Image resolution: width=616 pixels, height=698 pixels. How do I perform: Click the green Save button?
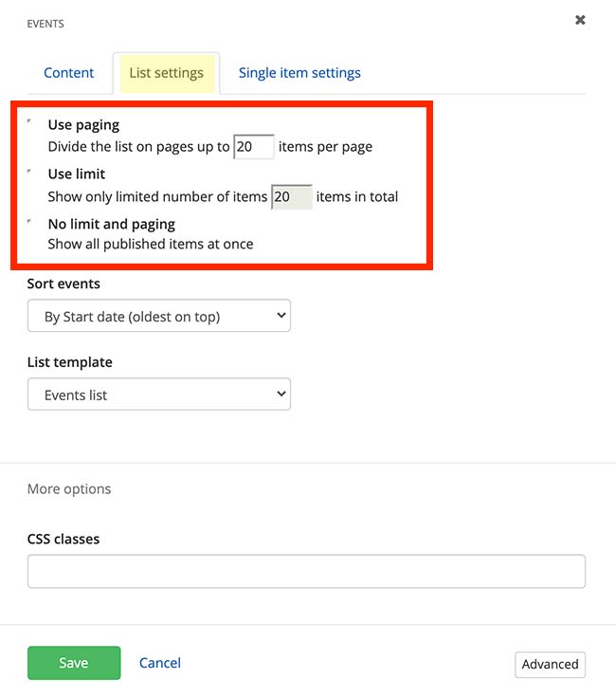click(74, 663)
